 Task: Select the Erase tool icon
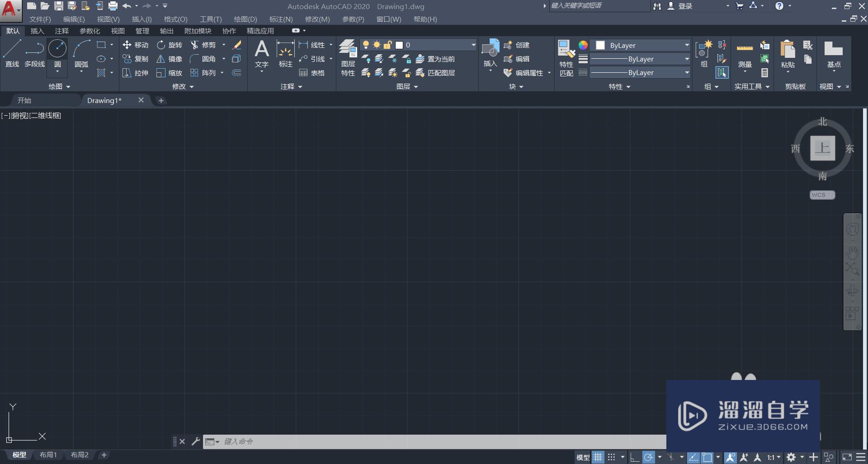[236, 45]
